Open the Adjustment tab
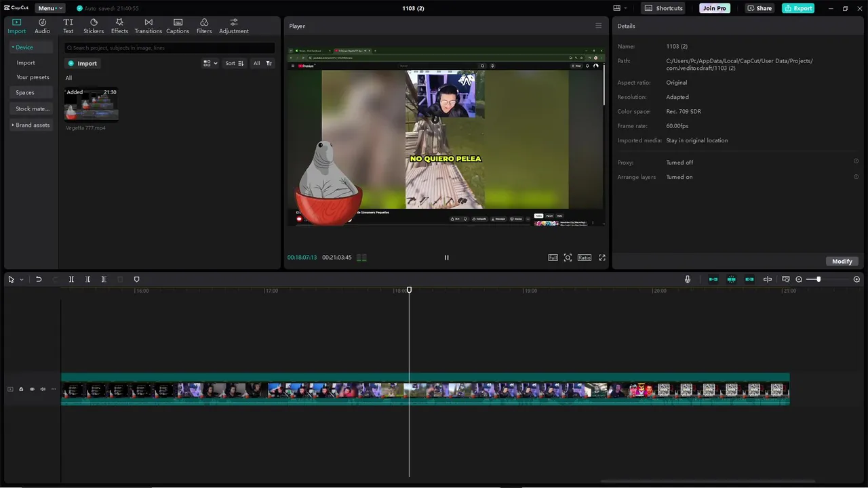Screen dimensions: 868x488 click(x=233, y=26)
